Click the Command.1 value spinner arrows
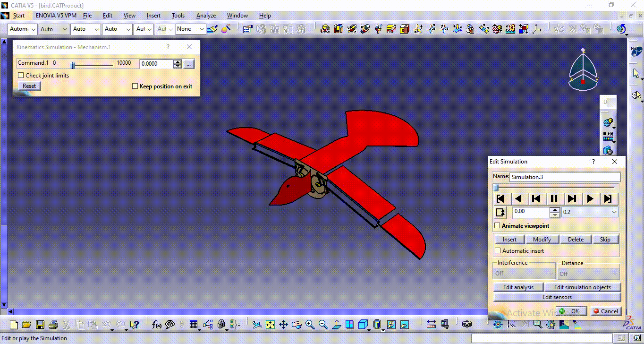 click(x=178, y=64)
